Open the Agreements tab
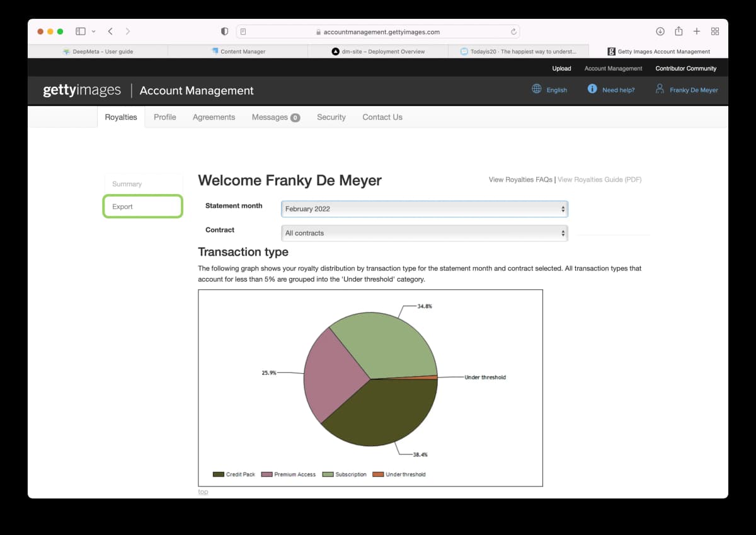The image size is (756, 535). 214,117
